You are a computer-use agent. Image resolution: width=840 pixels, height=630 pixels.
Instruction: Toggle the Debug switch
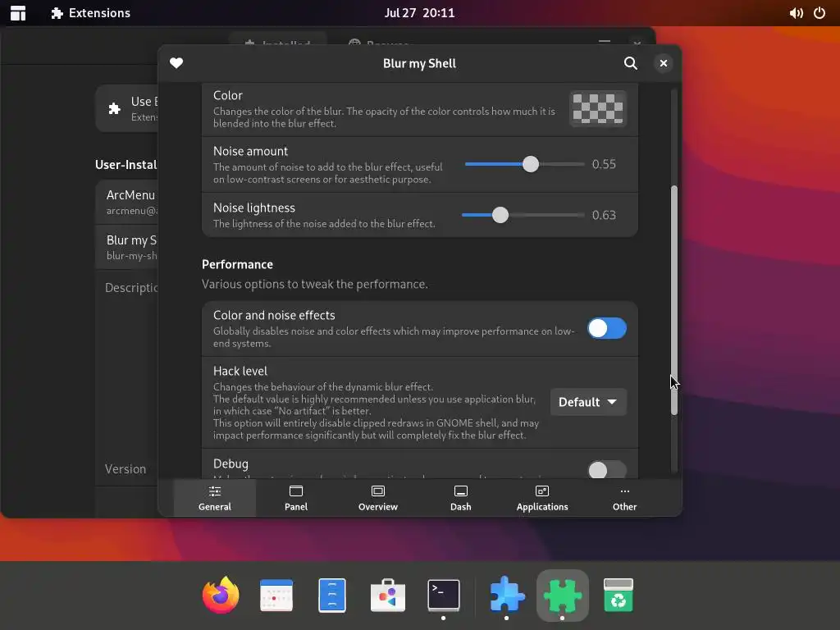606,470
